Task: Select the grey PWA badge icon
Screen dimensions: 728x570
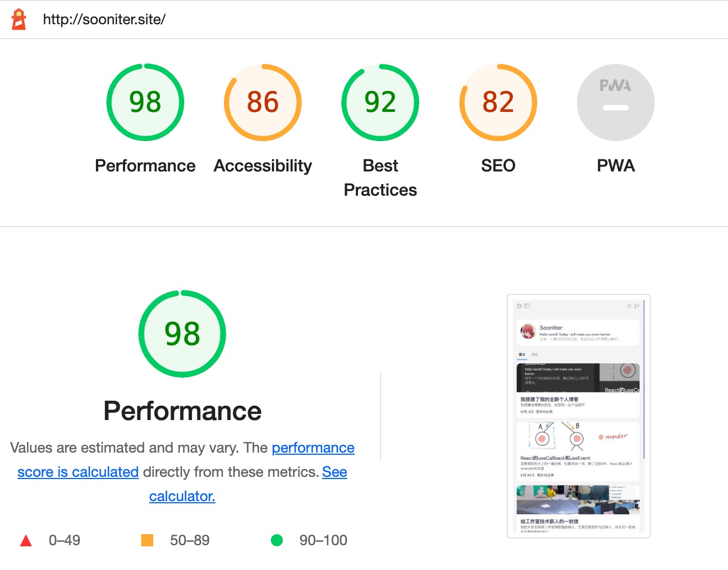Action: [615, 103]
